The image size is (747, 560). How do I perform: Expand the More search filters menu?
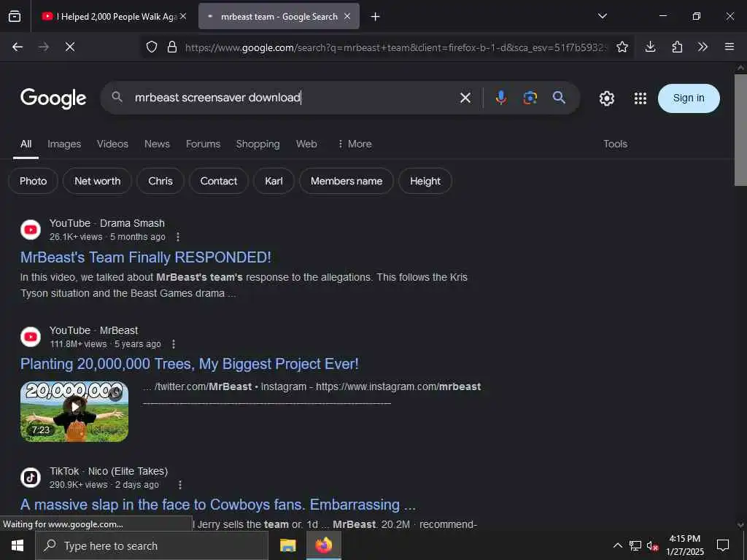click(355, 144)
